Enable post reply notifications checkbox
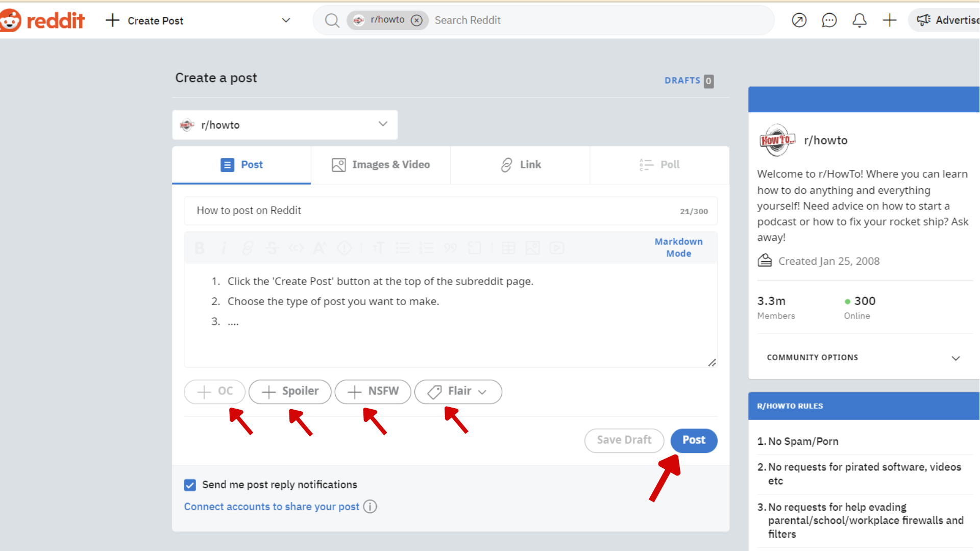 [x=189, y=485]
